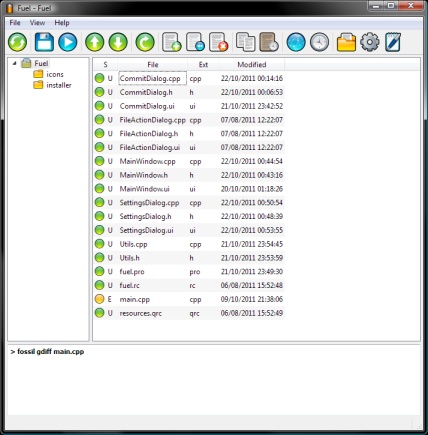This screenshot has height=435, width=428.
Task: Click the clock Timeline toolbar icon
Action: [x=320, y=42]
